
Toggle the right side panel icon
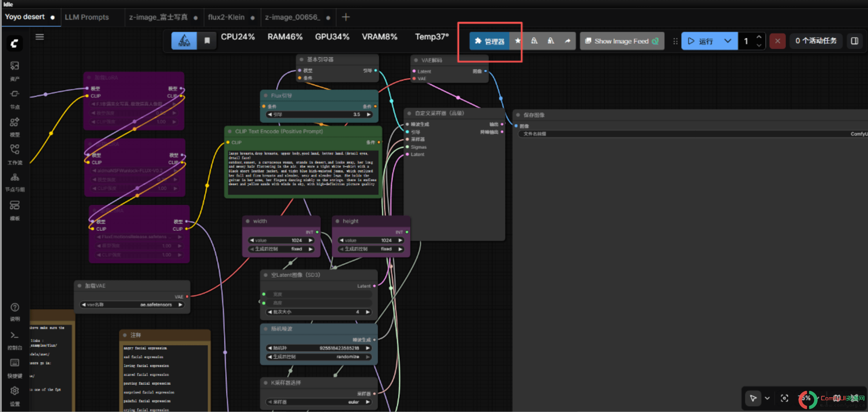pyautogui.click(x=854, y=41)
